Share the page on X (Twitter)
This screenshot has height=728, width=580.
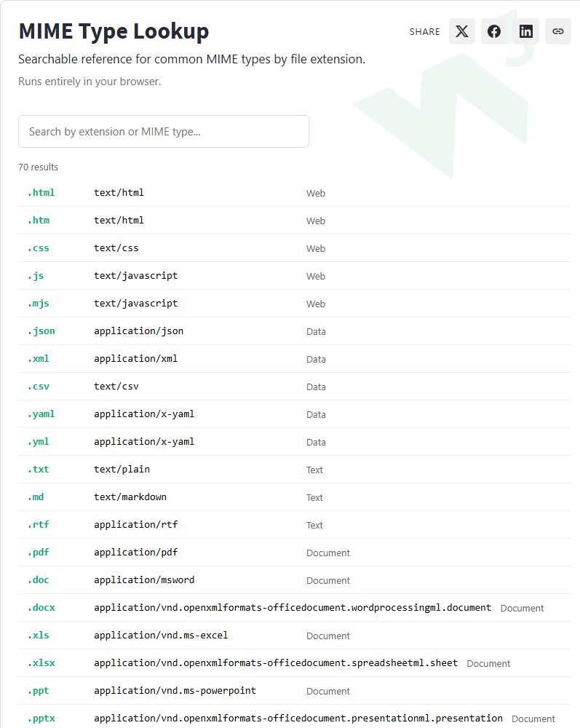point(461,31)
